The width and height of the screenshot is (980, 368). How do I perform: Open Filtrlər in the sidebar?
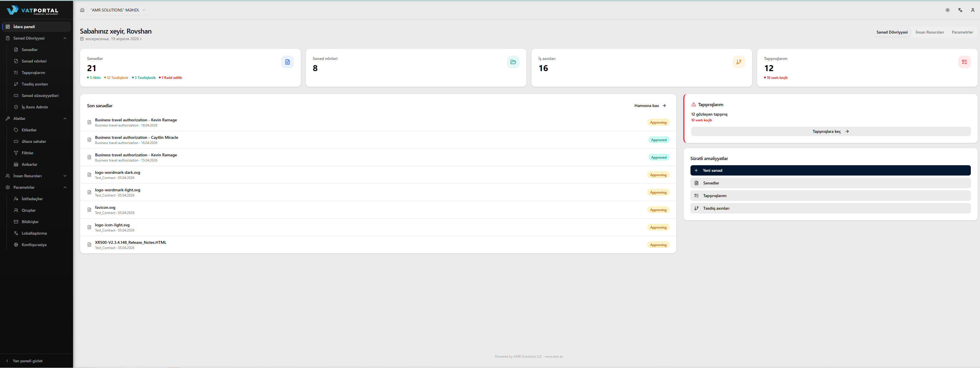pyautogui.click(x=27, y=153)
